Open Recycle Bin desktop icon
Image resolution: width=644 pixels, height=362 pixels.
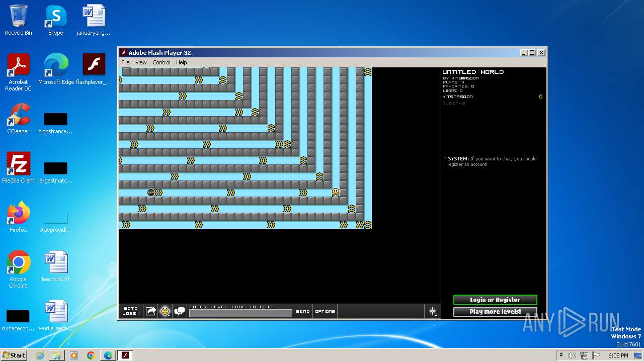(18, 21)
